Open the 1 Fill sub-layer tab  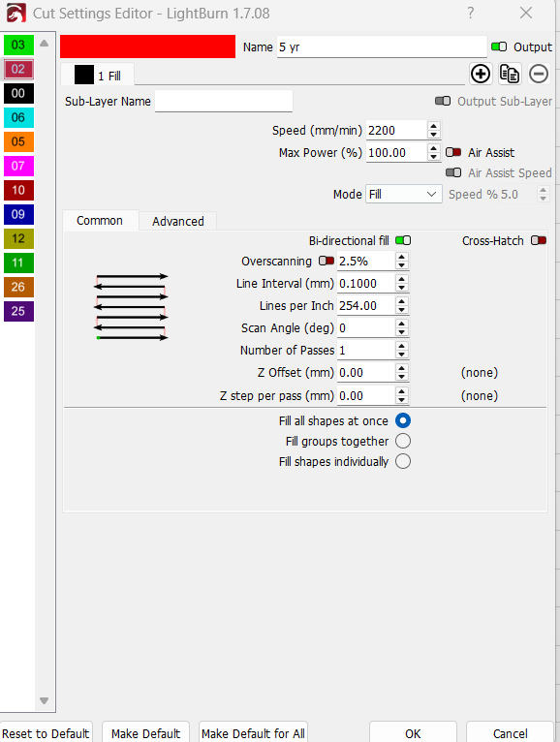coord(98,76)
